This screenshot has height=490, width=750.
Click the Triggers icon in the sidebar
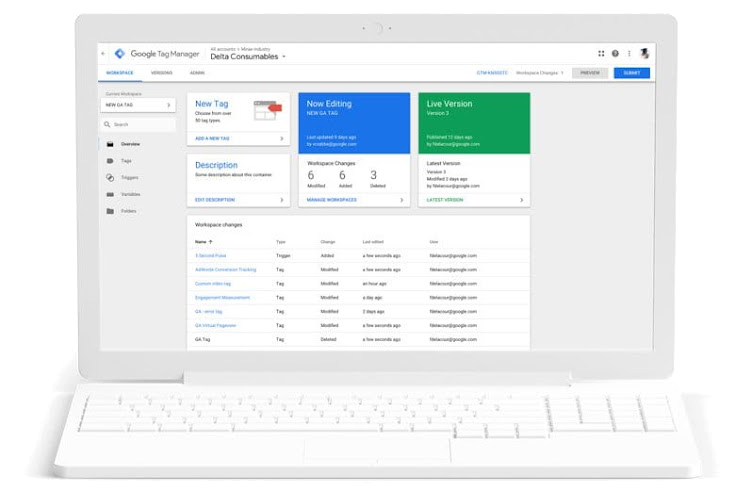110,178
